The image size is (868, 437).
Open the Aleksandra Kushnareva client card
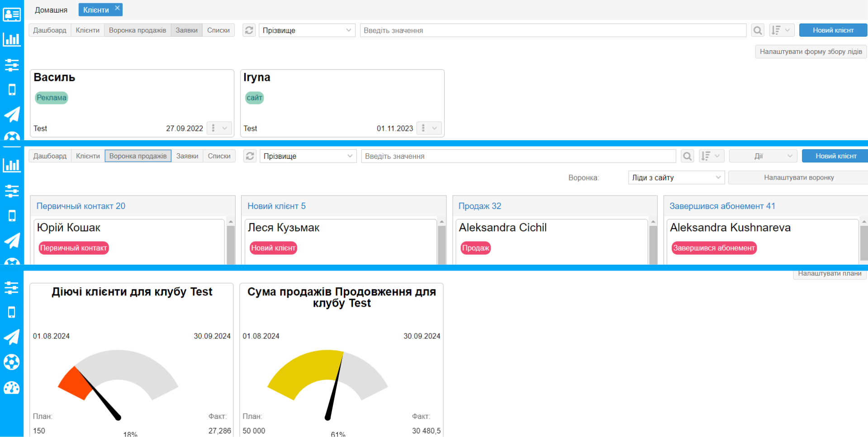click(x=763, y=242)
